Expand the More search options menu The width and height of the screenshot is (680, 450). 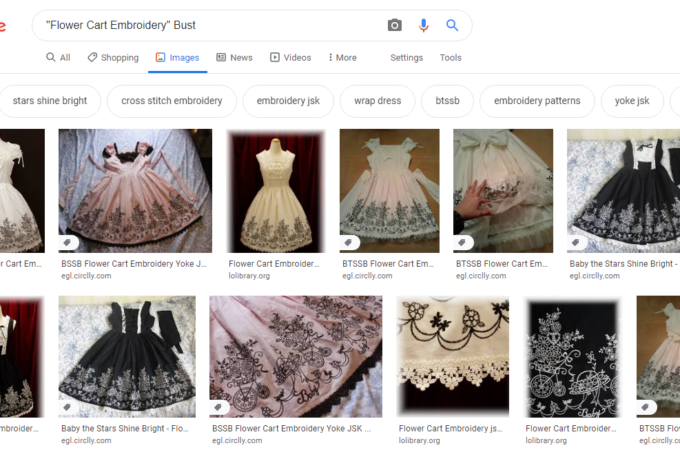342,57
